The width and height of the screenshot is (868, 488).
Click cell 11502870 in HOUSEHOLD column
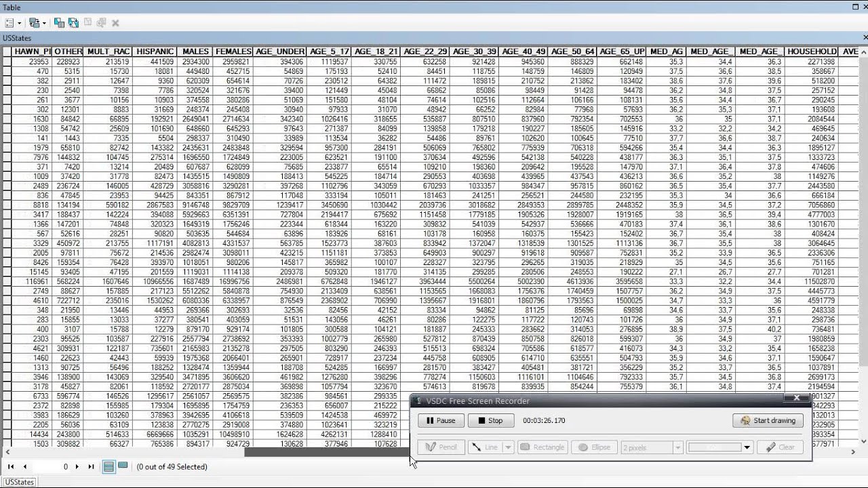(x=812, y=281)
